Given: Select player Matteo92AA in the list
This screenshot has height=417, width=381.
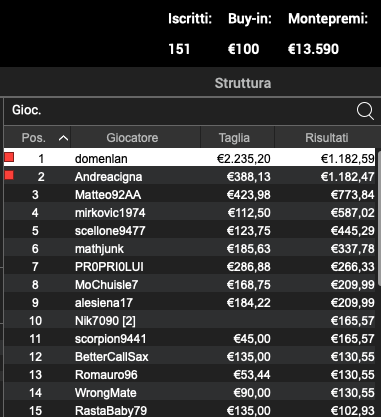Looking at the screenshot, I should (x=189, y=195).
